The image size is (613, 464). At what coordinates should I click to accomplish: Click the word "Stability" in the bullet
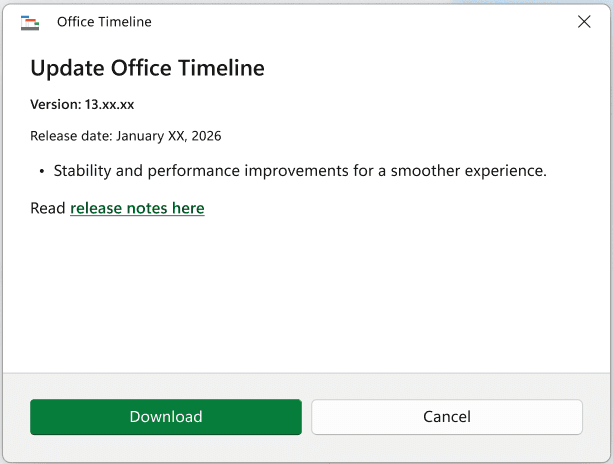(82, 171)
